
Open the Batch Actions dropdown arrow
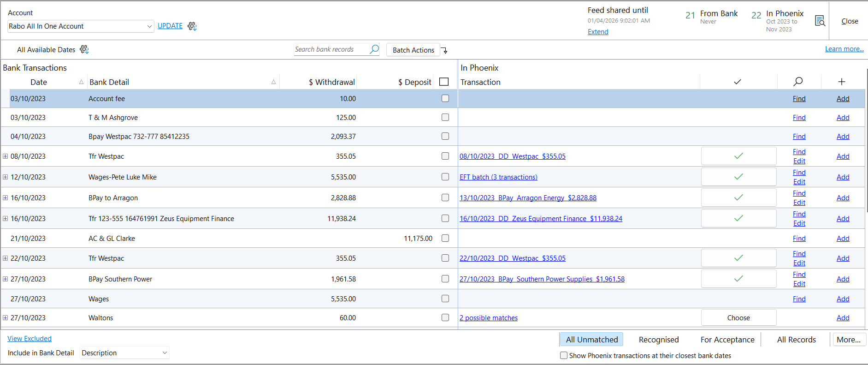click(444, 50)
